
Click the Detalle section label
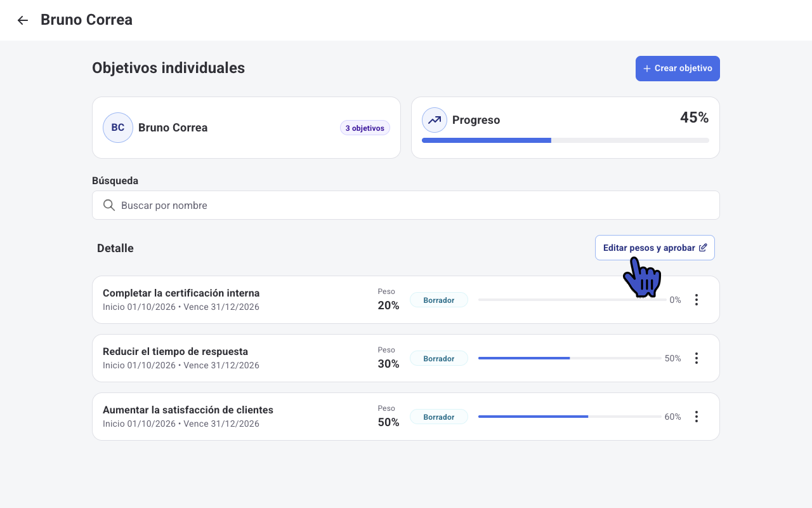pyautogui.click(x=115, y=248)
